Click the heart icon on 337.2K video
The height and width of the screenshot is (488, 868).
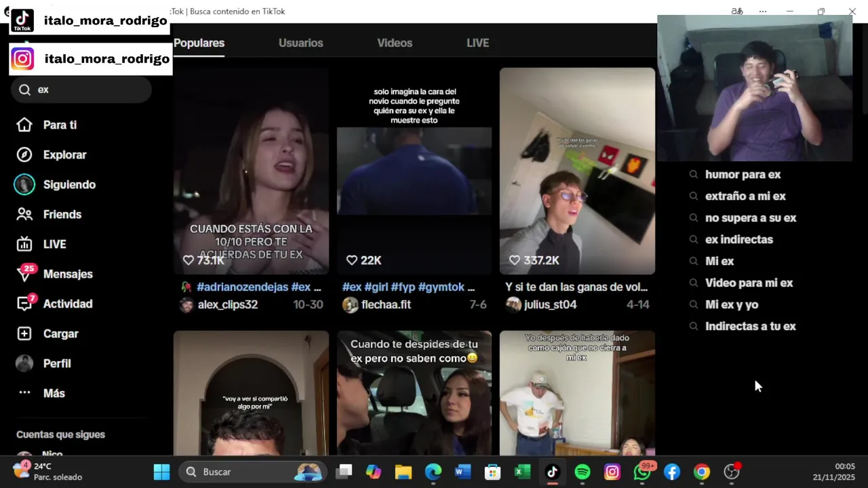click(515, 260)
